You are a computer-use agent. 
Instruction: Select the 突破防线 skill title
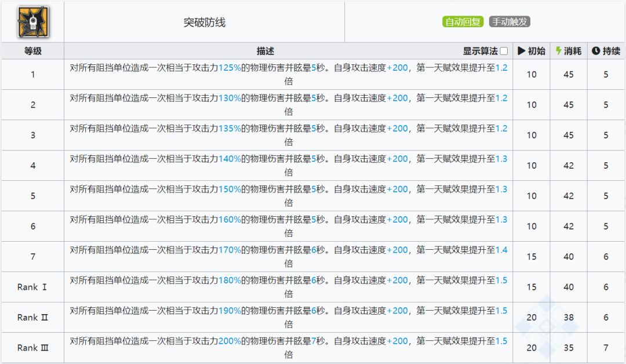pos(204,23)
